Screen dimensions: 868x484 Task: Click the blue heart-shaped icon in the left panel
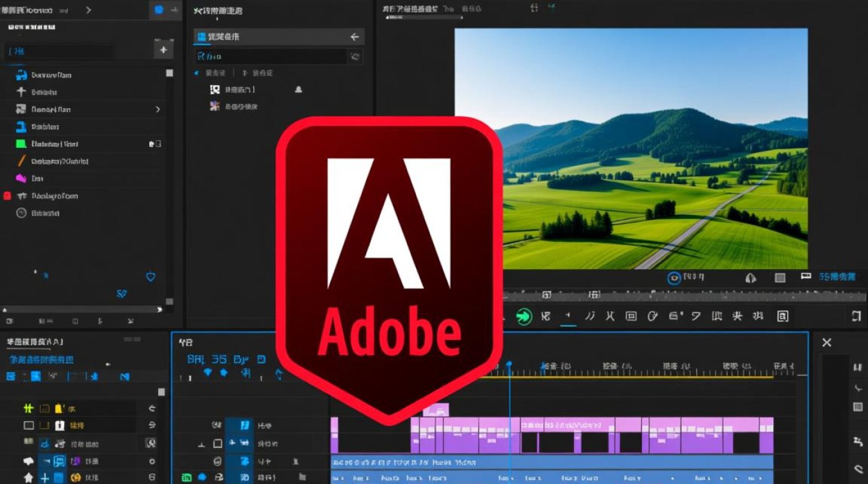pyautogui.click(x=150, y=277)
